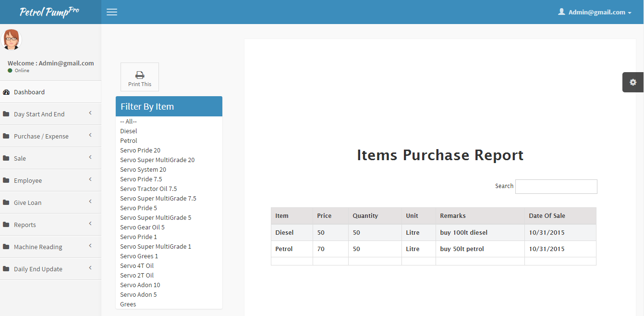Filter by Servo Super MultiGrade 7.5
Viewport: 644px width, 316px height.
[x=158, y=198]
